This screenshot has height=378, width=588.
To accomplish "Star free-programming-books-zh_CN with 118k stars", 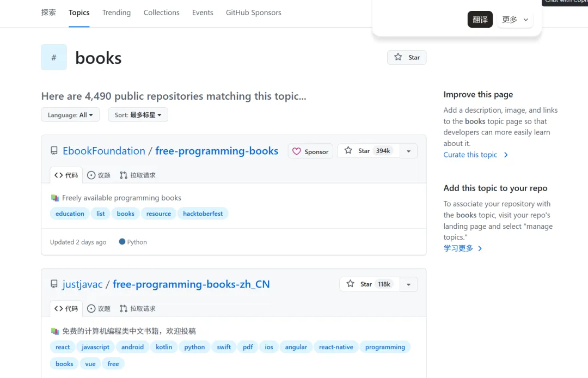I will [x=369, y=284].
